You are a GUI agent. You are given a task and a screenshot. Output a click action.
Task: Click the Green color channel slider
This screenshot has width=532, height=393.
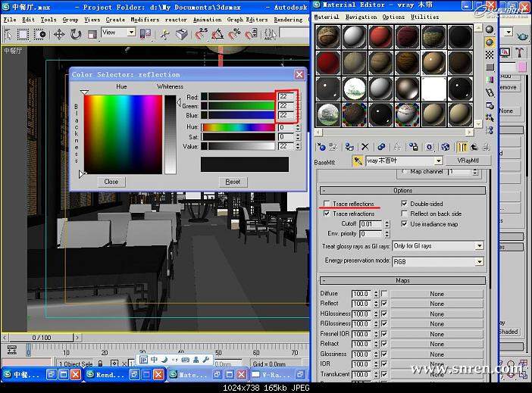[x=236, y=106]
